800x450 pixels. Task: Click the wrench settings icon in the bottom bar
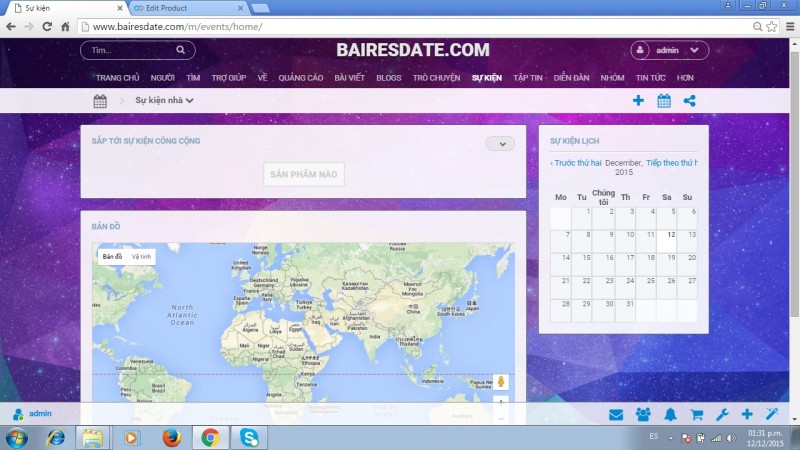pos(722,414)
